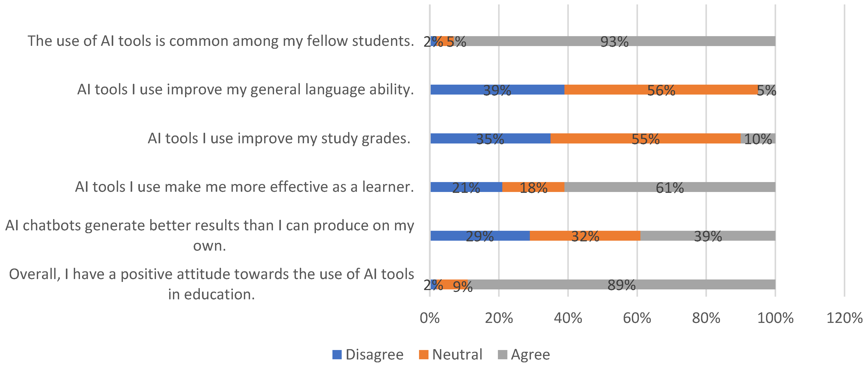Click the gray Agree legend swatch
Viewport: 868px width, 365px height.
(x=502, y=355)
